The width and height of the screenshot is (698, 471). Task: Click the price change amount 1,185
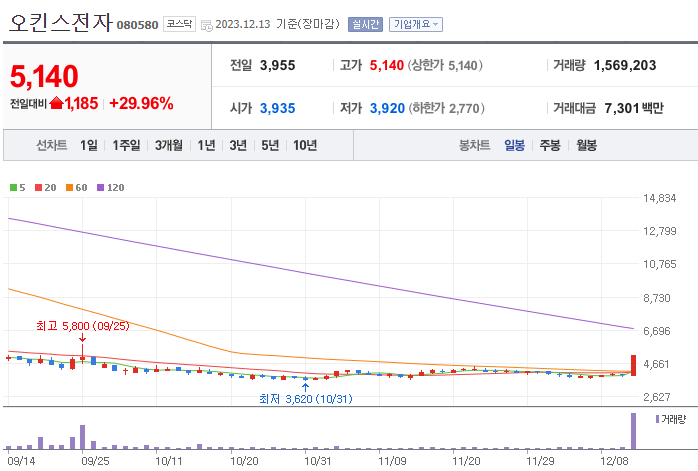click(x=81, y=103)
